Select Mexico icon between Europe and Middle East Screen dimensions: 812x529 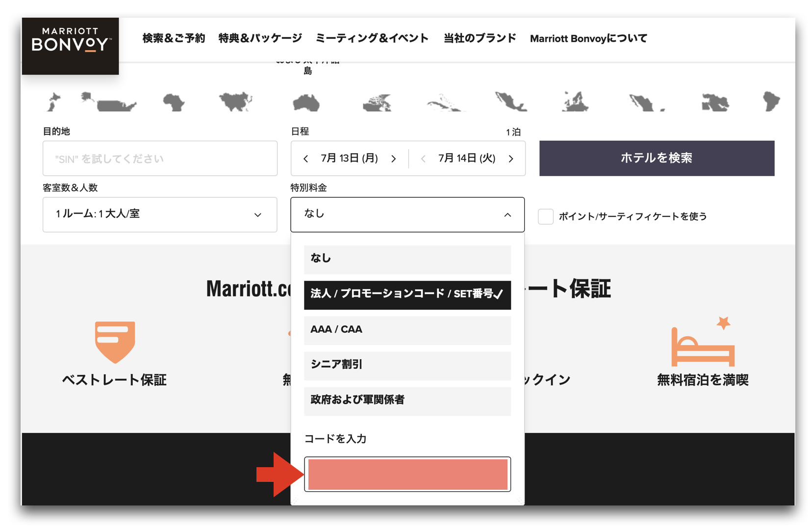(x=646, y=103)
